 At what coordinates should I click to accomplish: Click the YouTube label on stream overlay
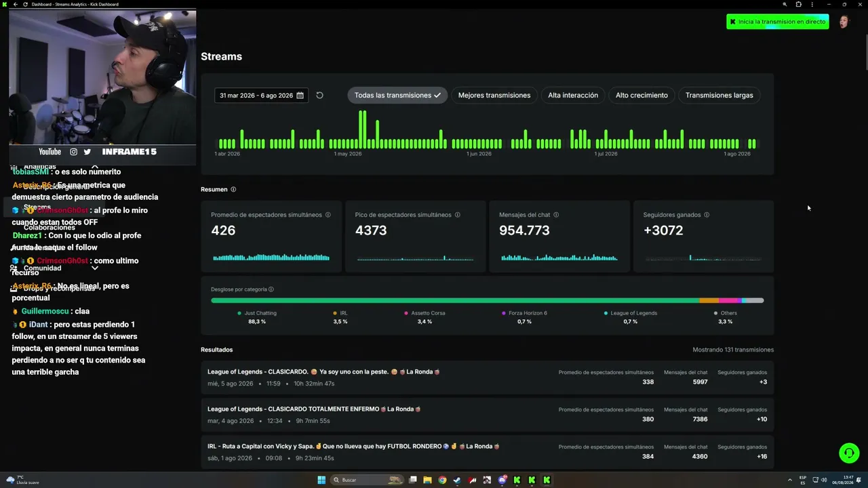(50, 152)
